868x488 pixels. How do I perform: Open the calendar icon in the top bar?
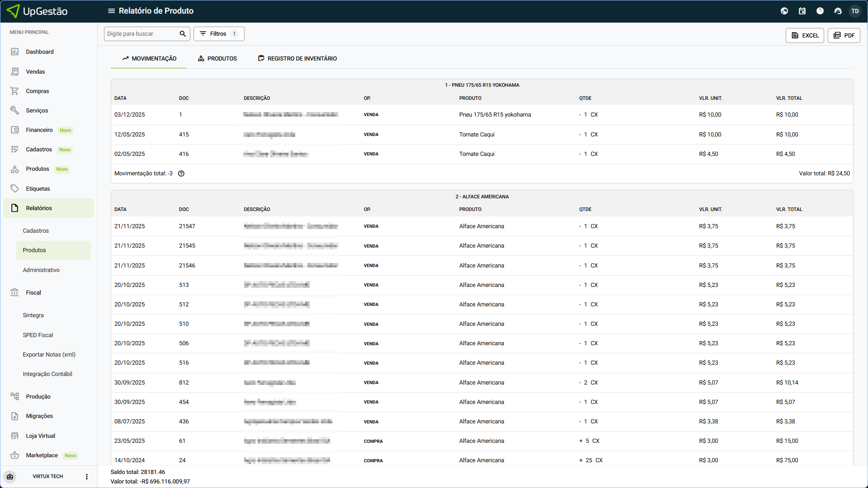802,11
